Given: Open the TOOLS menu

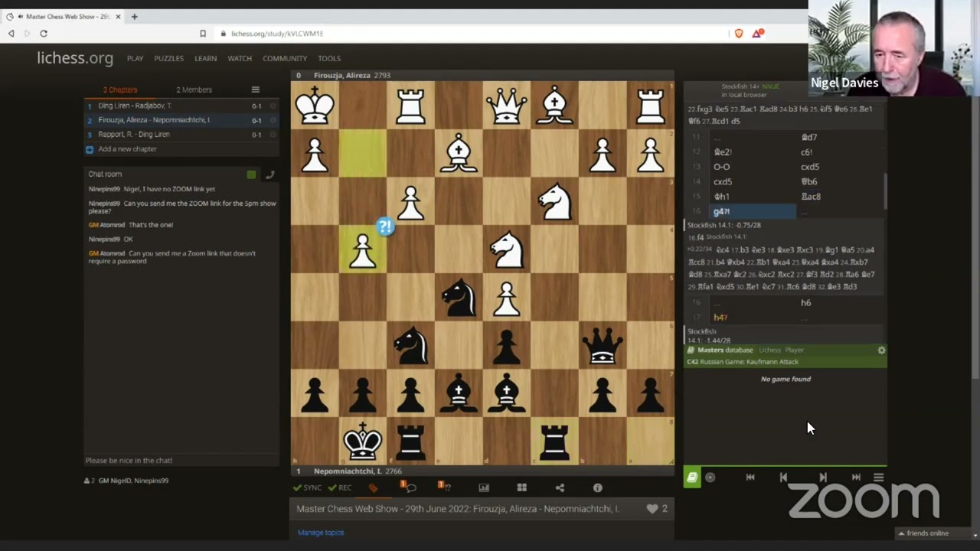Looking at the screenshot, I should [329, 58].
